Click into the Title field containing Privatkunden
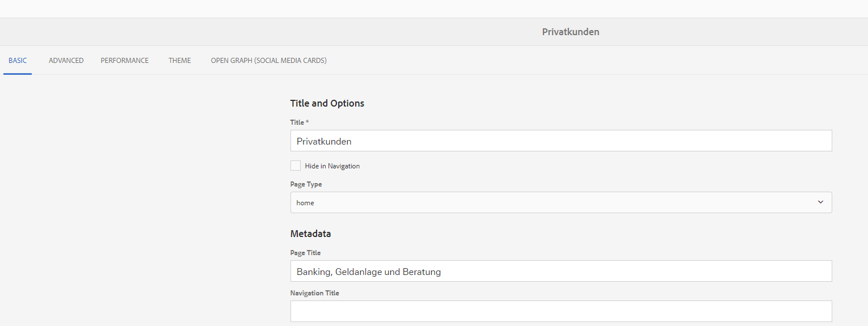This screenshot has width=868, height=326. coord(561,141)
